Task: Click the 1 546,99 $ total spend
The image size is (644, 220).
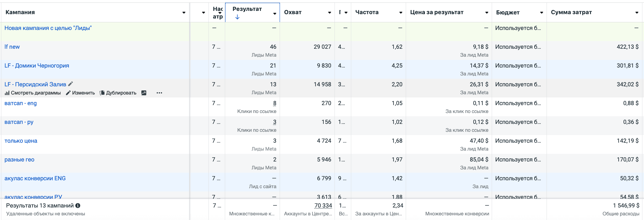Action: tap(626, 206)
